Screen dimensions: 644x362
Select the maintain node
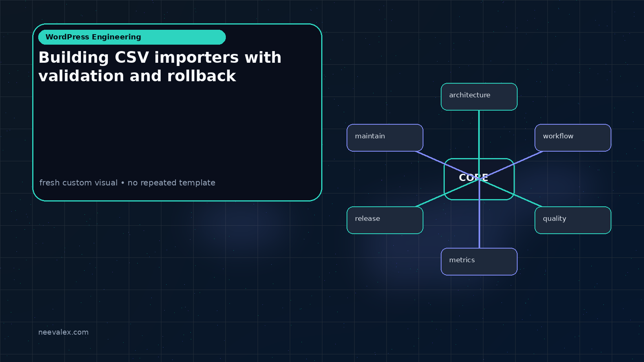[x=385, y=138]
